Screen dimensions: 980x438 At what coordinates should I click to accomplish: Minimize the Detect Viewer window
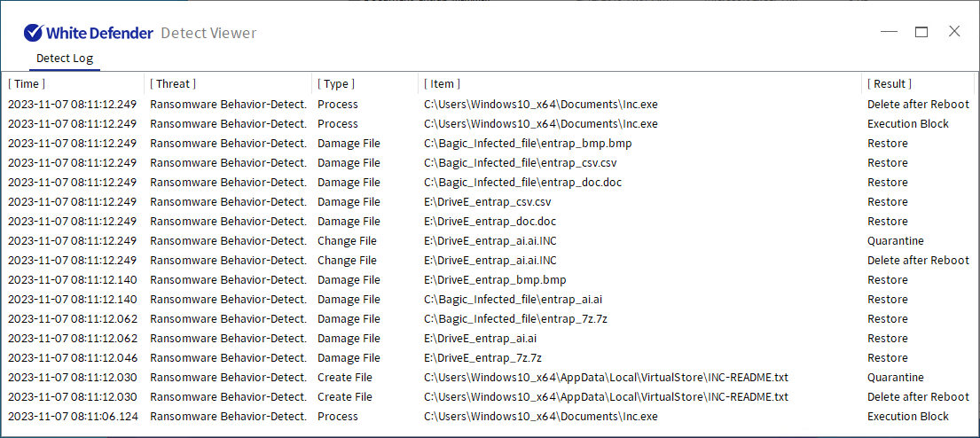889,32
